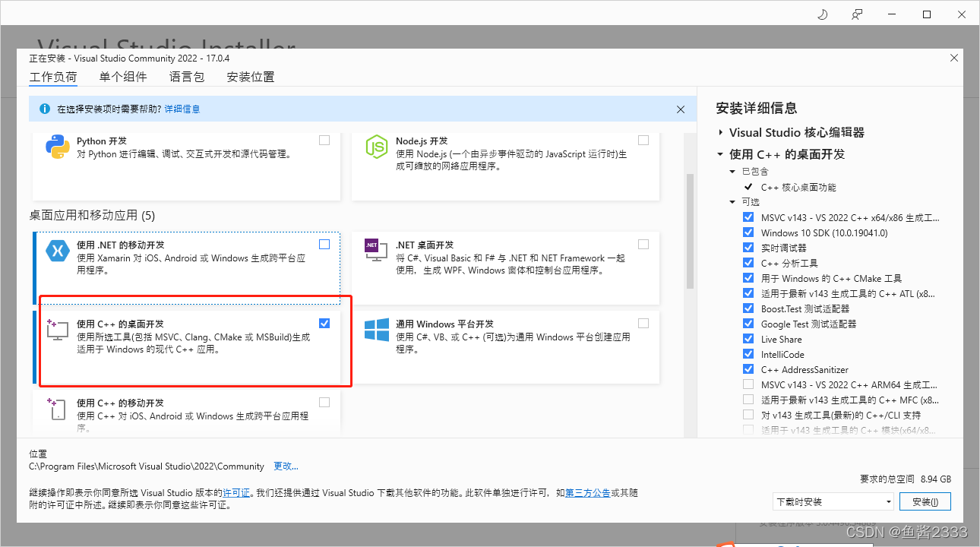Screen dimensions: 980x547
Task: Click the blue info icon in help banner
Action: [45, 109]
